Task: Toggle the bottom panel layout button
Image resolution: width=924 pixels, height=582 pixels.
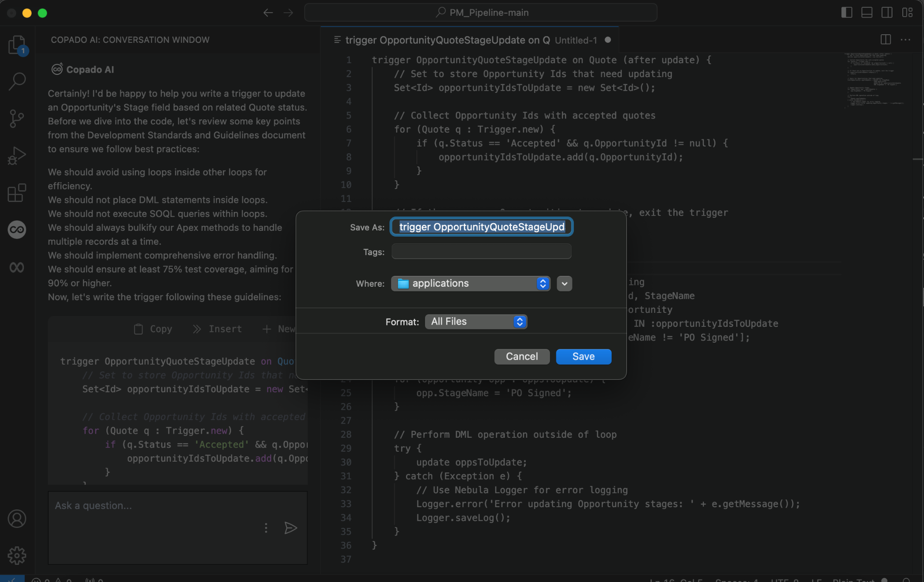Action: (867, 13)
